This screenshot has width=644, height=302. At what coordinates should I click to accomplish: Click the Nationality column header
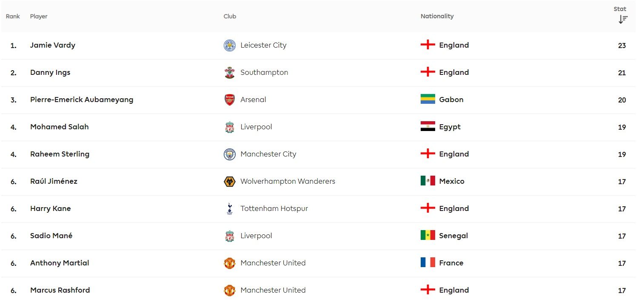point(437,16)
